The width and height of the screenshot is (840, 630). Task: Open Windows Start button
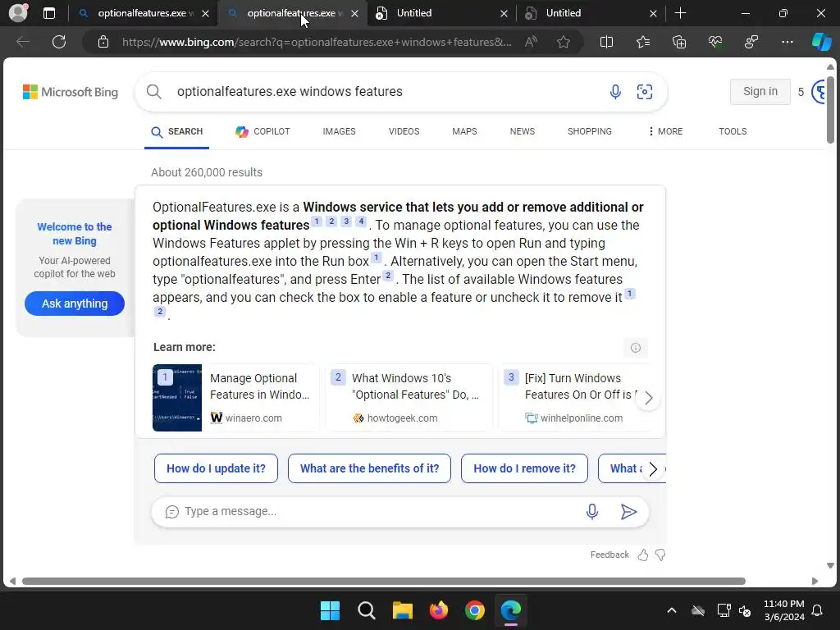(x=330, y=610)
